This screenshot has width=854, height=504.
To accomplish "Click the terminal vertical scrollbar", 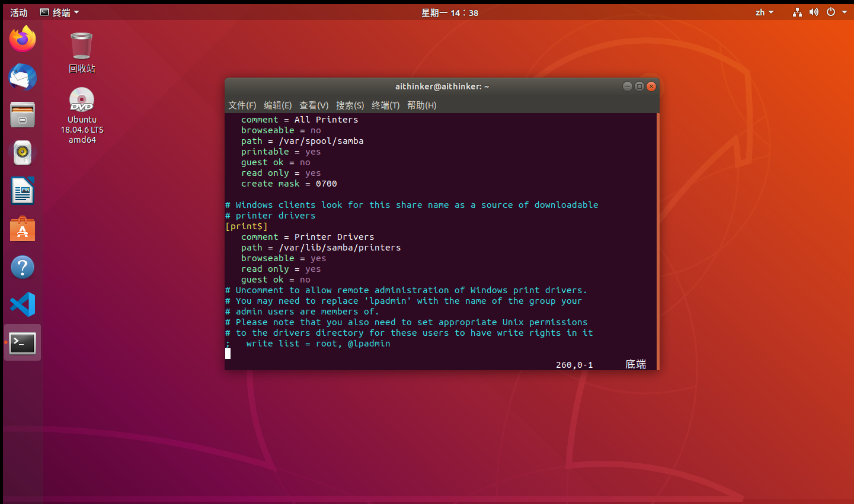I will click(x=658, y=242).
